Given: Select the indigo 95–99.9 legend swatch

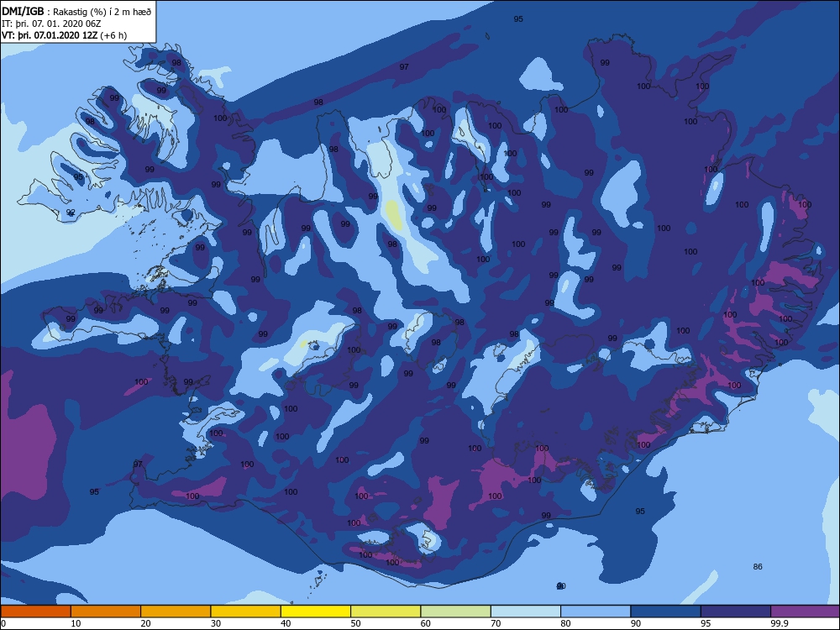Looking at the screenshot, I should click(x=736, y=612).
